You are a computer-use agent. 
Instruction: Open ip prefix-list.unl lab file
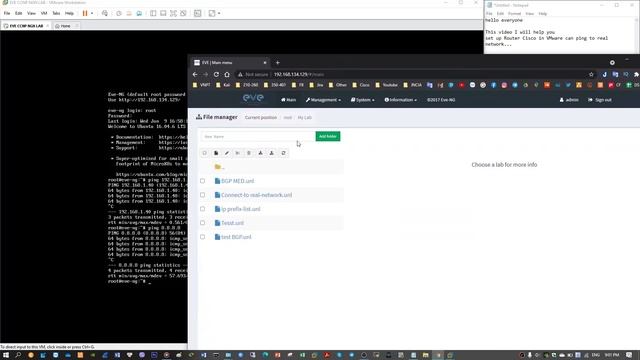(x=240, y=209)
